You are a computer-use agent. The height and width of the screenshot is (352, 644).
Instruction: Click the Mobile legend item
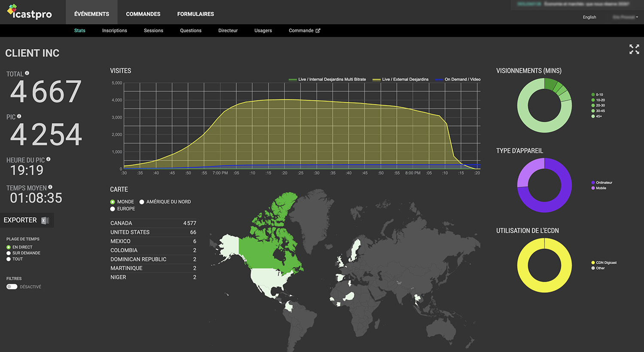click(x=599, y=188)
